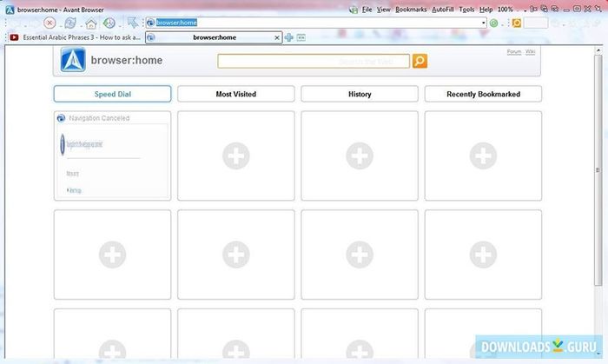The height and width of the screenshot is (364, 608).
Task: Open the Tools menu
Action: 466,10
